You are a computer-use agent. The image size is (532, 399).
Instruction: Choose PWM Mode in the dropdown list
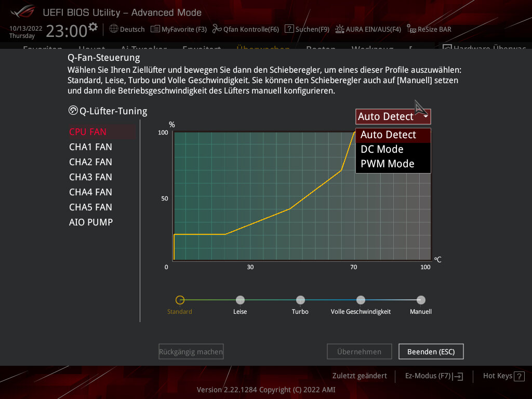tap(393, 164)
